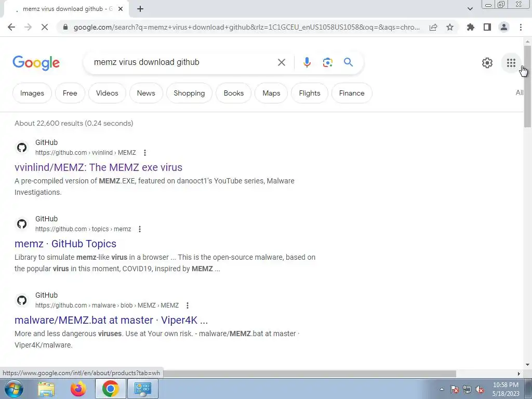Open the Chrome three-dot menu

click(521, 27)
